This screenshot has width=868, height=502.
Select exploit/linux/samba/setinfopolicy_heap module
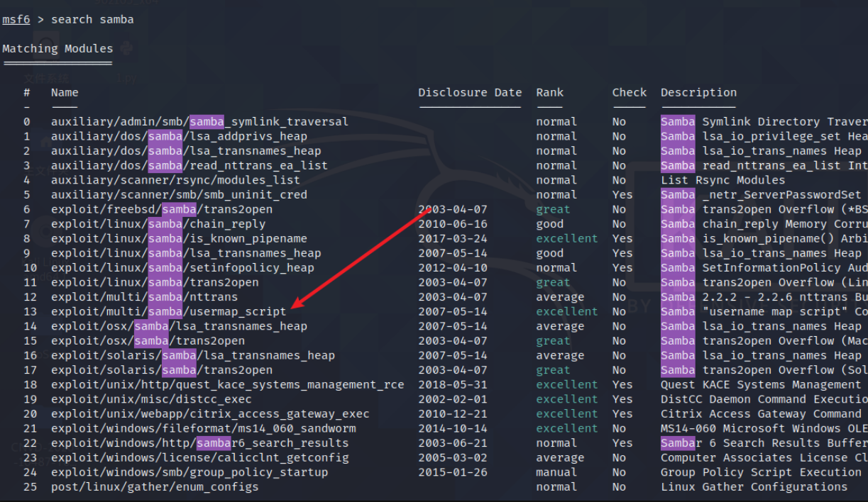tap(182, 267)
